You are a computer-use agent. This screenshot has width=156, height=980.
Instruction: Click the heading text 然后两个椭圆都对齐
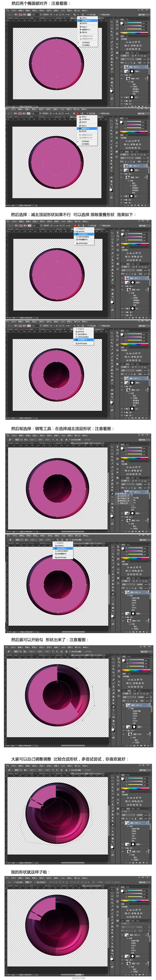[x=30, y=3]
